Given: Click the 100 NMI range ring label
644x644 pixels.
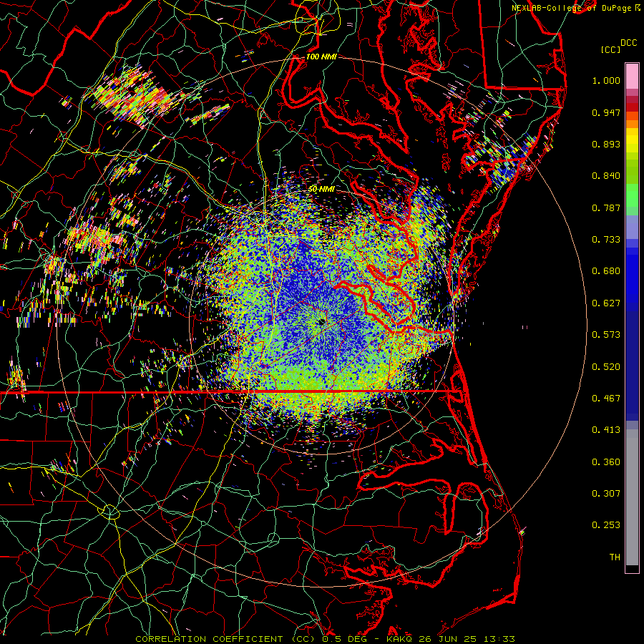Looking at the screenshot, I should [x=321, y=57].
